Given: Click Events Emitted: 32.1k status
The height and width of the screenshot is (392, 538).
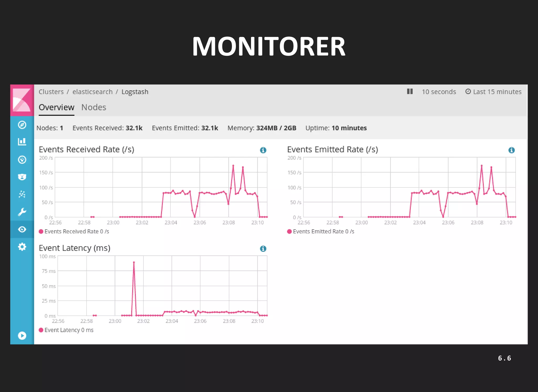Looking at the screenshot, I should coord(185,128).
